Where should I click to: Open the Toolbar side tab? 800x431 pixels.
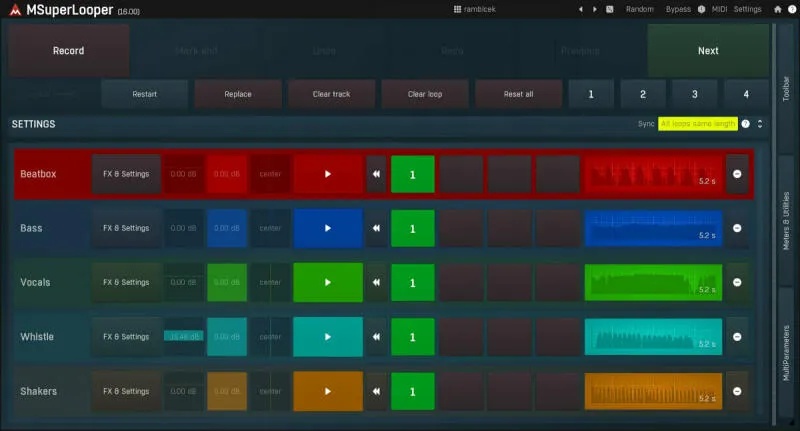pos(786,89)
